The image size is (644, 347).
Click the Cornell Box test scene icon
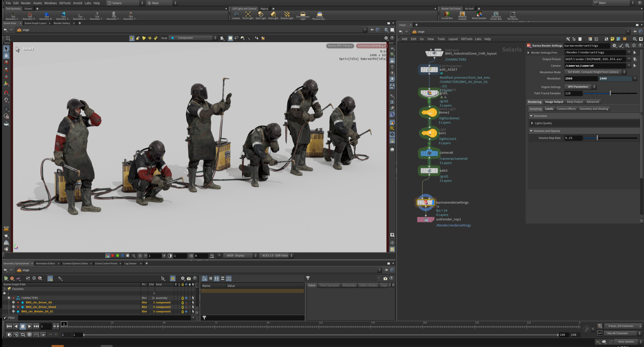447,15
